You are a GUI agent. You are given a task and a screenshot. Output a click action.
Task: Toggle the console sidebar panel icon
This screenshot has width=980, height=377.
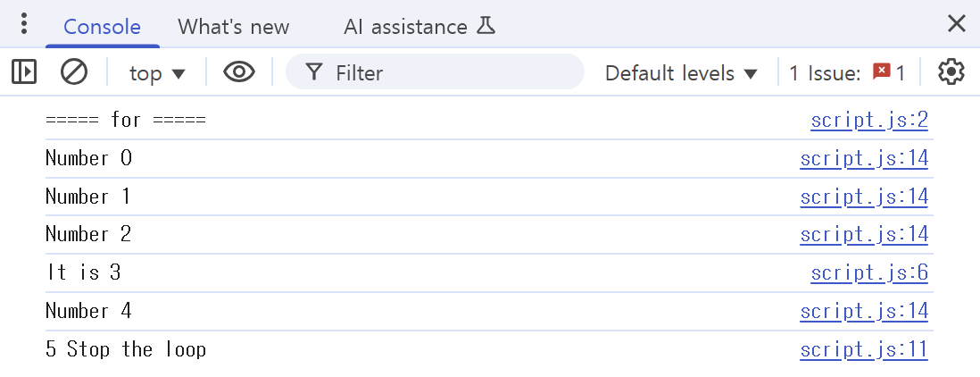click(24, 72)
